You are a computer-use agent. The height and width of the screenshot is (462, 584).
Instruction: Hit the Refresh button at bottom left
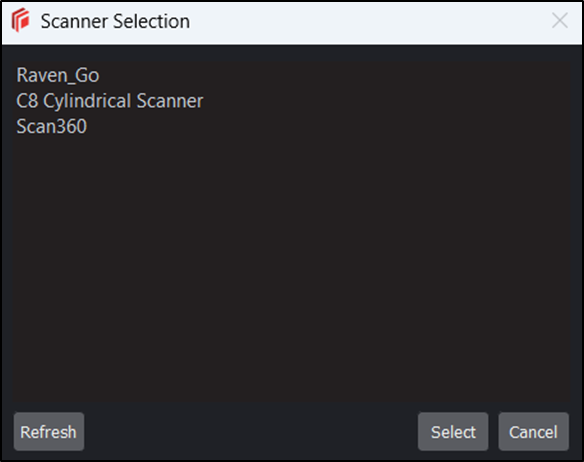[x=49, y=431]
